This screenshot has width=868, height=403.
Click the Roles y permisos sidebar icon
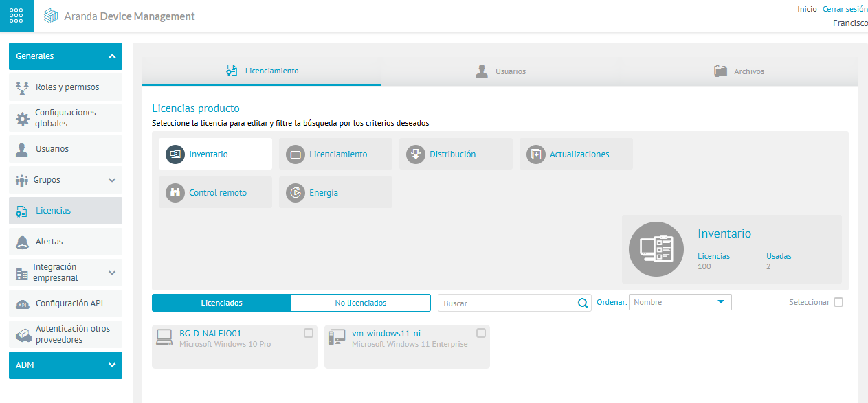click(23, 87)
